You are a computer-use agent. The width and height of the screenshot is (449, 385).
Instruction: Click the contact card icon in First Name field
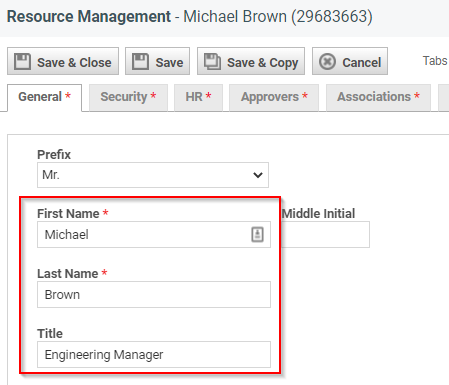257,234
